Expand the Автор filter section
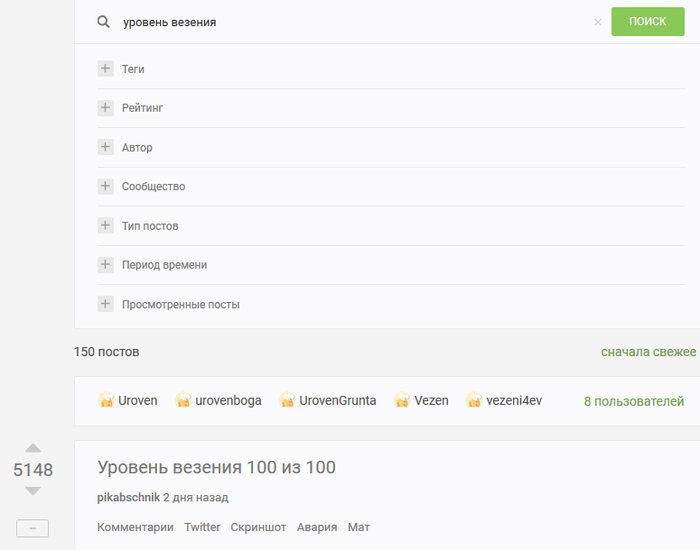 [x=105, y=147]
